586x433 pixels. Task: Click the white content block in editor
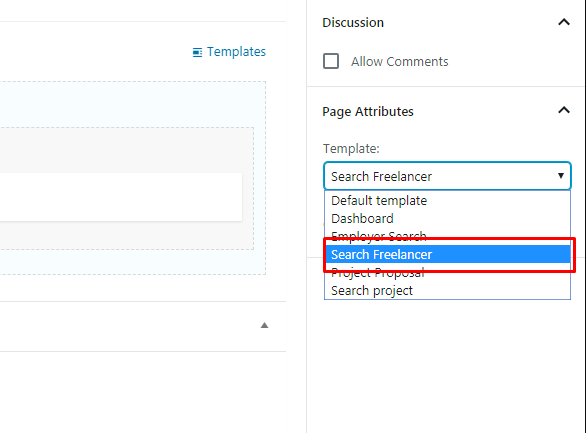[121, 197]
